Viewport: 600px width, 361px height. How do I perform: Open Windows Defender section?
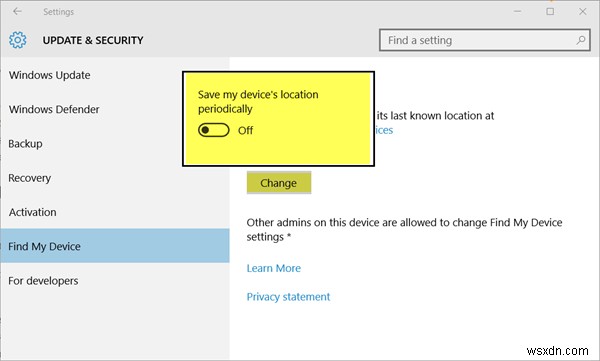tap(54, 109)
